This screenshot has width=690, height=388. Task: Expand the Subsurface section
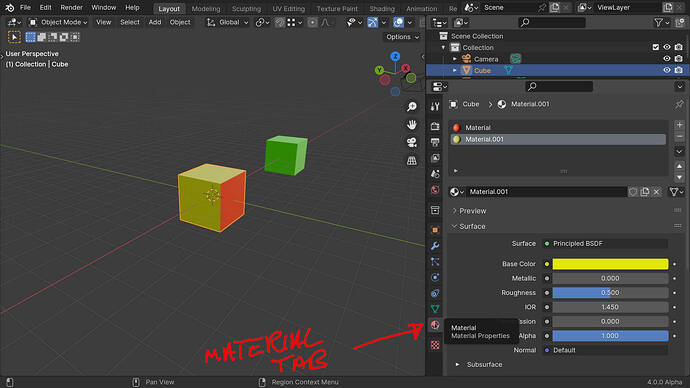click(x=484, y=364)
